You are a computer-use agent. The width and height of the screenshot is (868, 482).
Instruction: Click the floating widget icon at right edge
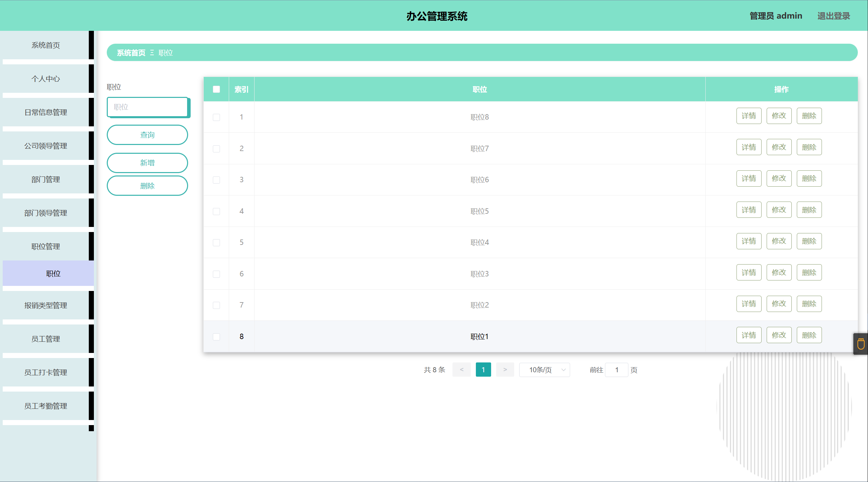861,344
